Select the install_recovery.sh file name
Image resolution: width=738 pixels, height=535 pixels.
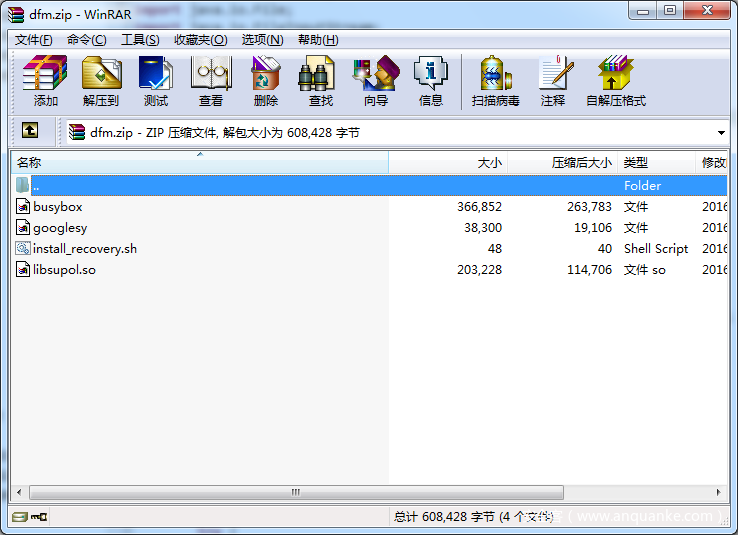[x=85, y=249]
